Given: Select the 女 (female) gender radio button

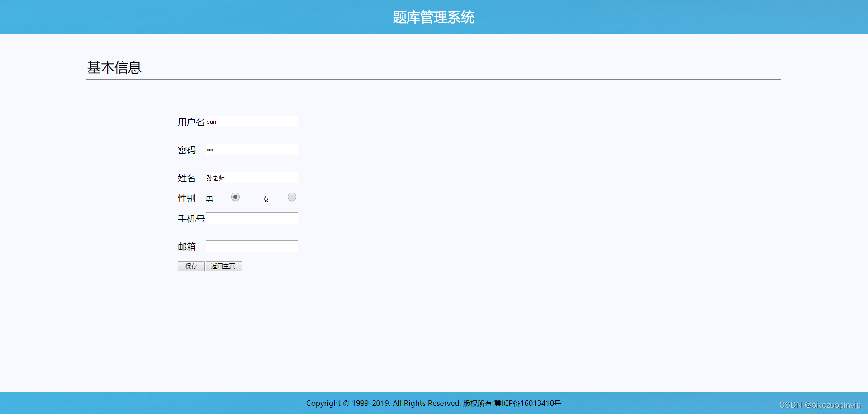Looking at the screenshot, I should point(292,197).
